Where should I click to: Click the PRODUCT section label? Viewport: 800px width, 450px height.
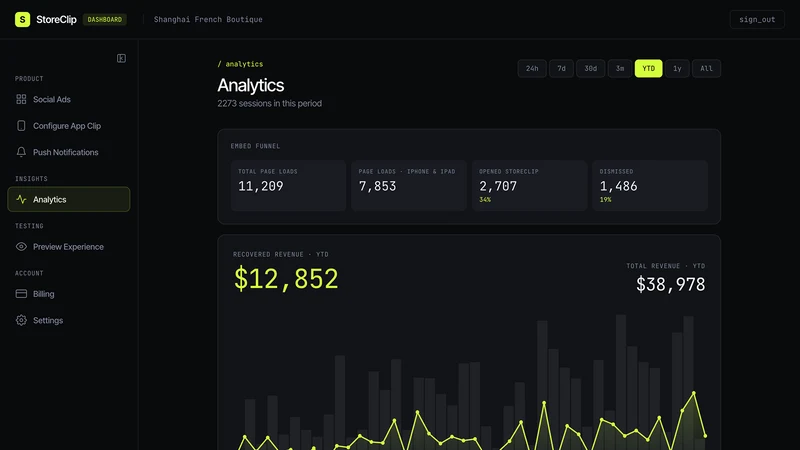[29, 79]
